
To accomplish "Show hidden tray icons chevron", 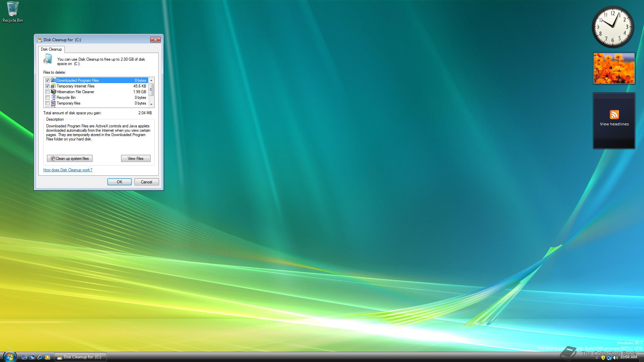I will (x=597, y=358).
